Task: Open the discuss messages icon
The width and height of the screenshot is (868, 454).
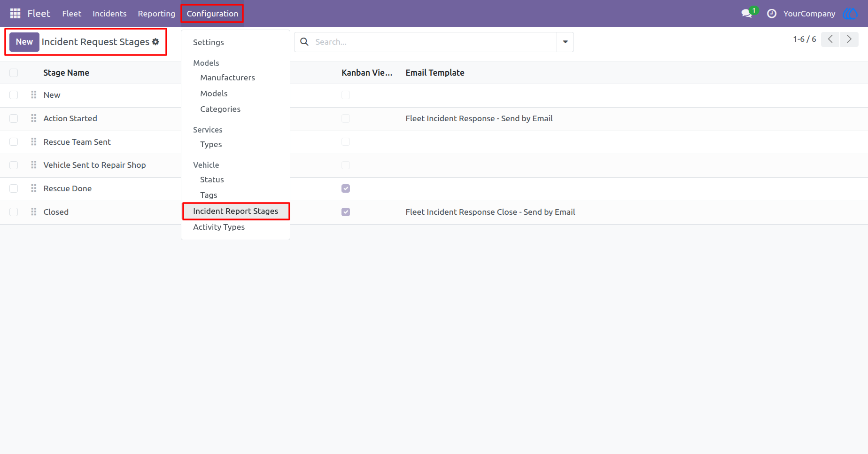Action: (747, 14)
